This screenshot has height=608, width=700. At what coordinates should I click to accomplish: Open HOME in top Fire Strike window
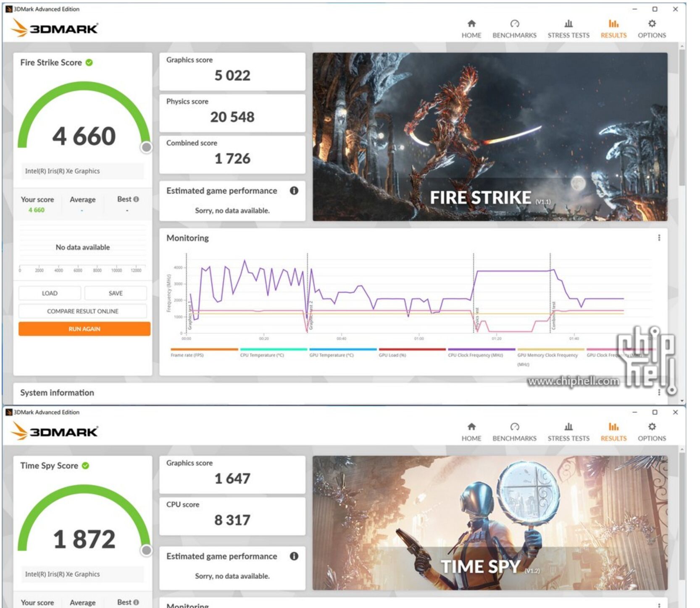(471, 29)
